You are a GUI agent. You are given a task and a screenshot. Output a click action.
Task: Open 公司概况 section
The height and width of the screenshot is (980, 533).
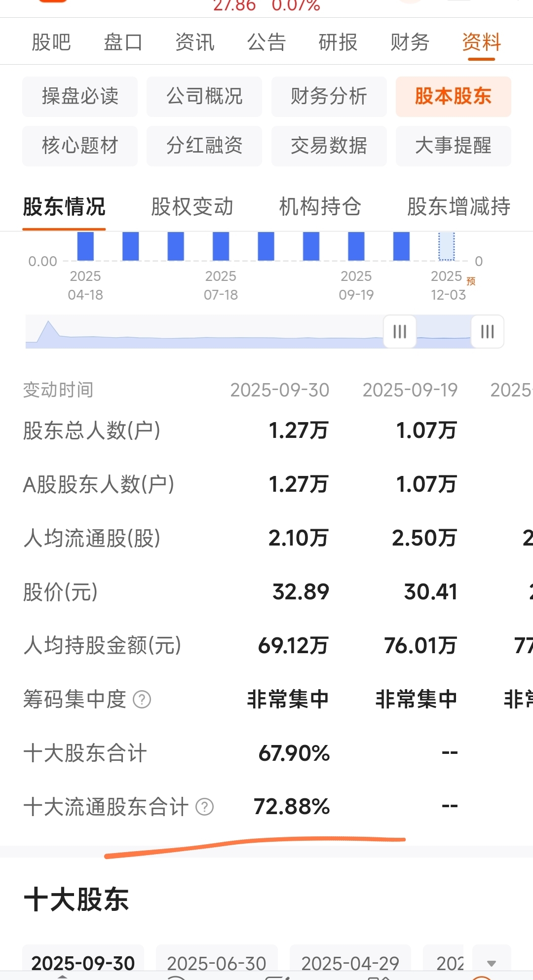coord(204,96)
